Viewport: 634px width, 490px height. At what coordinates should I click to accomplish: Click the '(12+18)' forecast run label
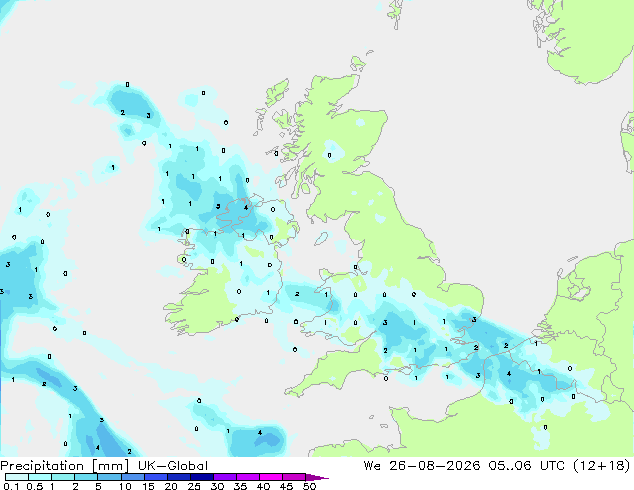[x=602, y=466]
